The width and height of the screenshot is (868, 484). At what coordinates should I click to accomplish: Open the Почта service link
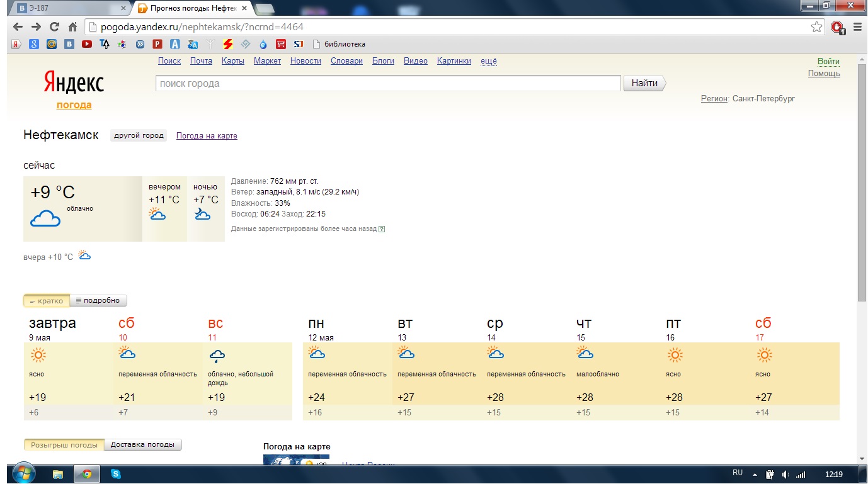tap(201, 61)
